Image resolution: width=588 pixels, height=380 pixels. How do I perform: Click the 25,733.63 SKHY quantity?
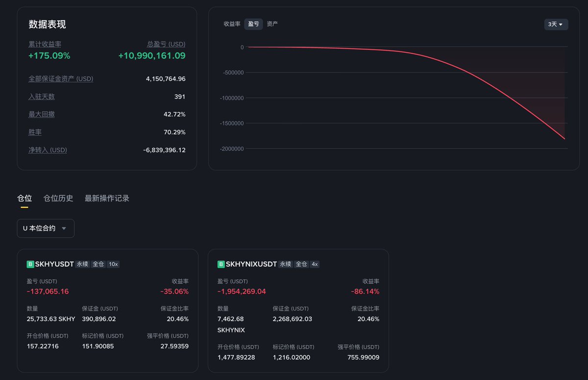click(x=51, y=319)
